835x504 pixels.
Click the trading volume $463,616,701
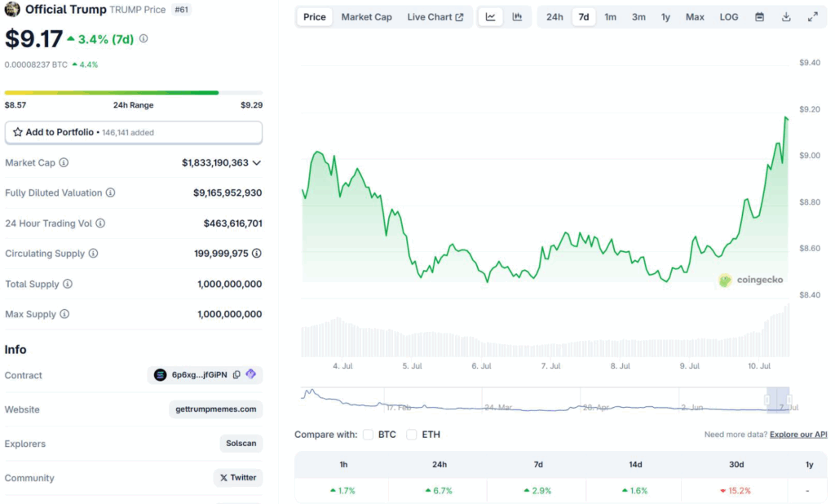[x=232, y=223]
